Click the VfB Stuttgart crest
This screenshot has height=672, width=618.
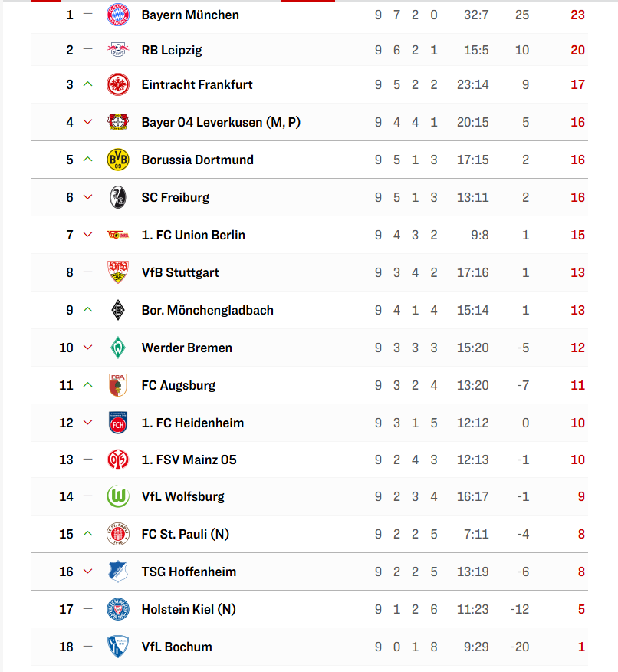click(x=118, y=272)
